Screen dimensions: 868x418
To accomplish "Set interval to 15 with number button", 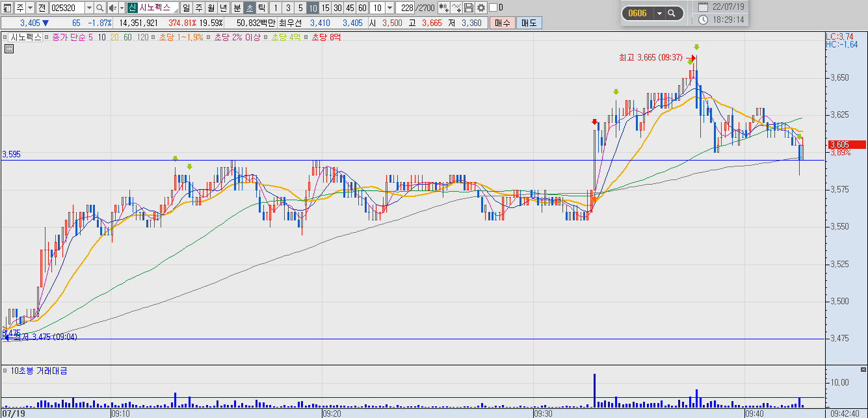I will click(325, 8).
